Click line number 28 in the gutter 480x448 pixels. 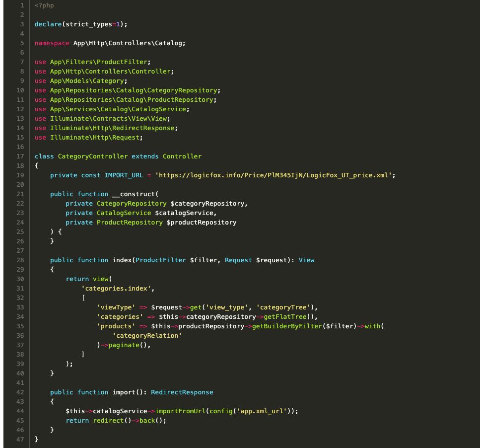point(20,260)
